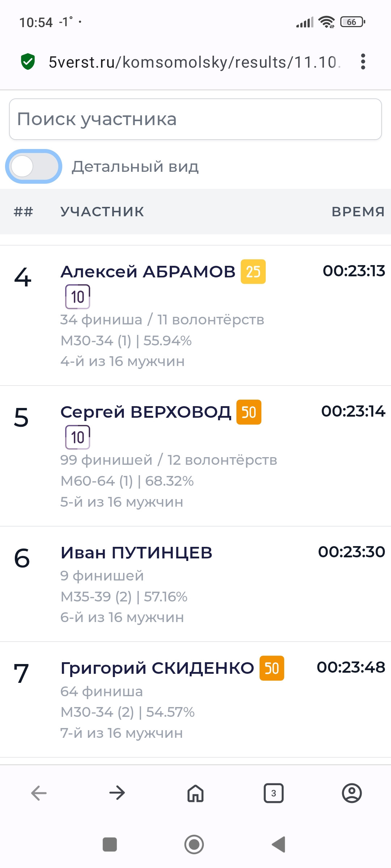Open tab switcher showing 3 tabs
Viewport: 391px width, 868px height.
pyautogui.click(x=274, y=793)
